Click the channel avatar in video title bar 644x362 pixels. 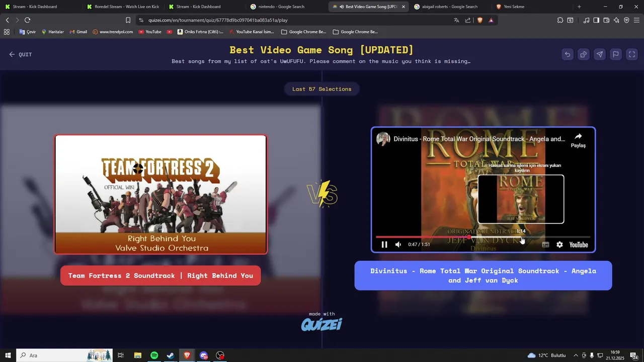[383, 139]
